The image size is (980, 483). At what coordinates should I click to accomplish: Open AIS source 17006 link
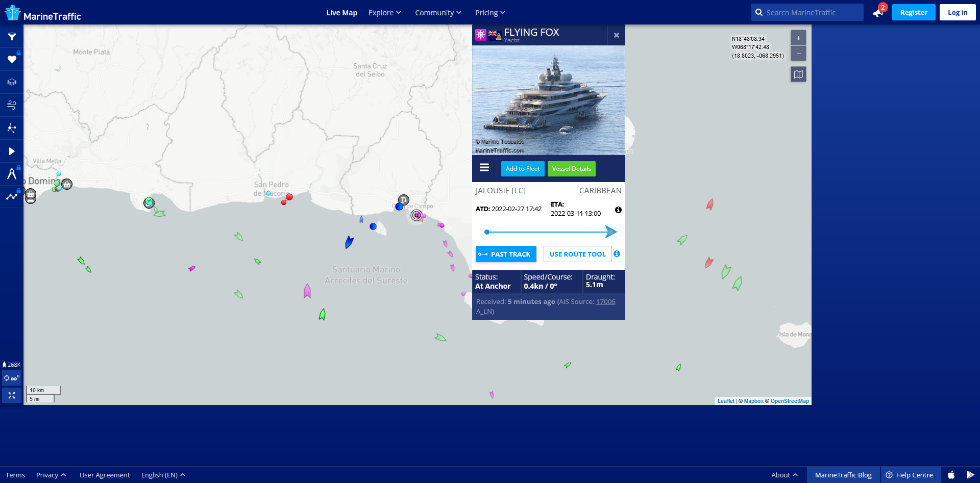(606, 302)
